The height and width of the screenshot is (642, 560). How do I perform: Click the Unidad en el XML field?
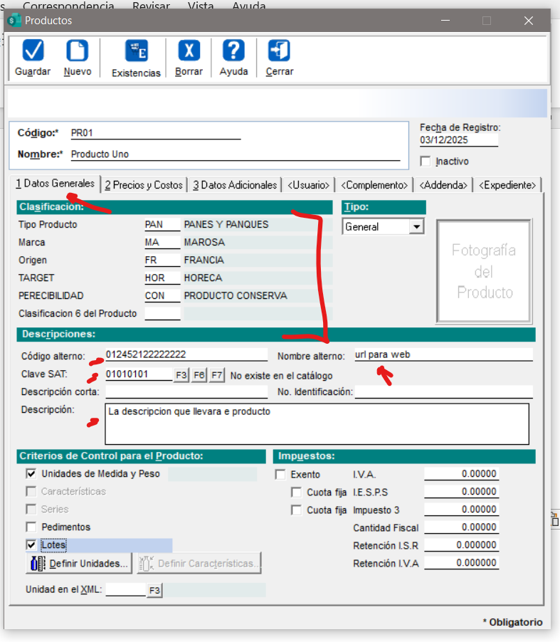126,590
